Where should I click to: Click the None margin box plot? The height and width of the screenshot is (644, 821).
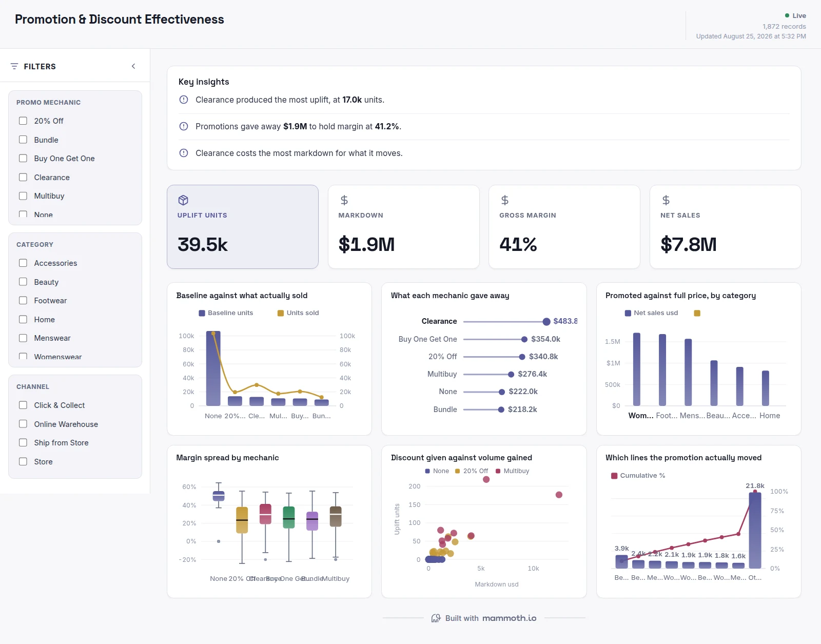coord(219,496)
